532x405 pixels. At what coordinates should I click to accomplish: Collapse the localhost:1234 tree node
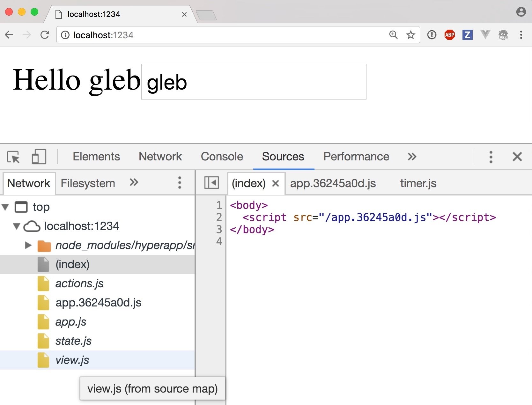click(17, 226)
